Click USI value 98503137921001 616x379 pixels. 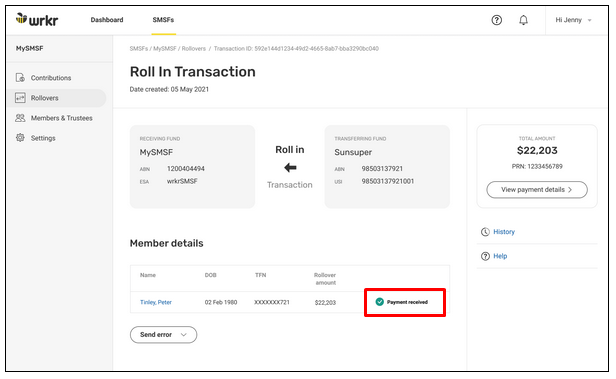[388, 181]
